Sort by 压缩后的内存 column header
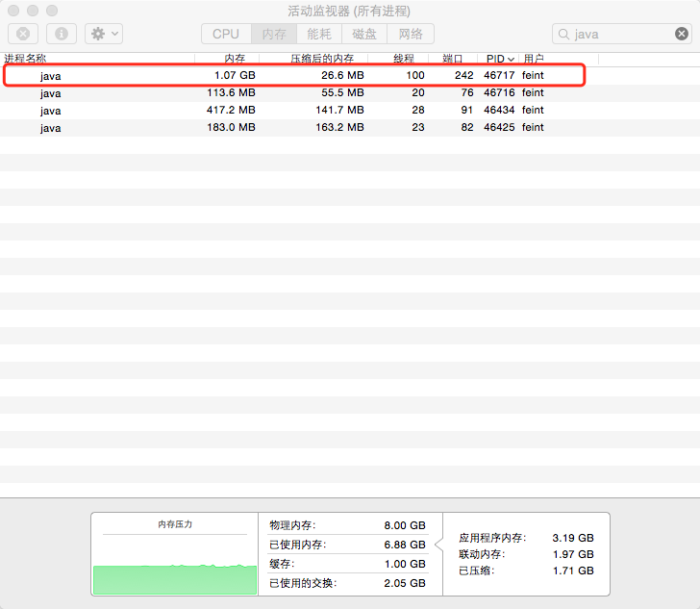This screenshot has width=700, height=609. click(x=313, y=59)
